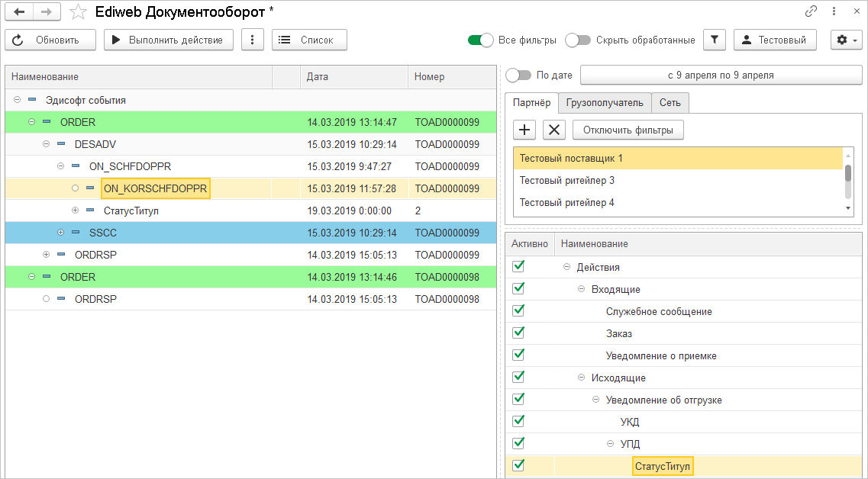Enable the По дате toggle
The width and height of the screenshot is (868, 479).
coord(518,75)
